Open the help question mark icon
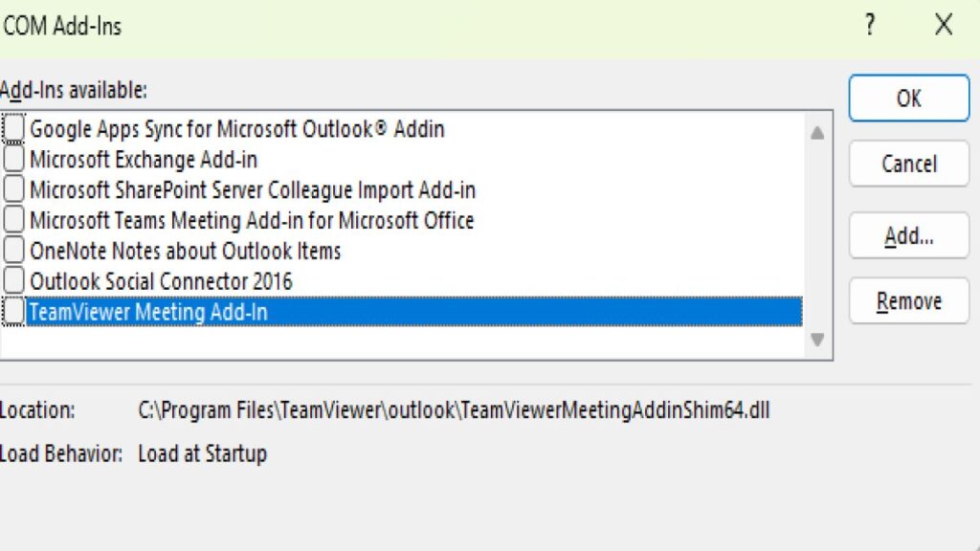 tap(869, 26)
